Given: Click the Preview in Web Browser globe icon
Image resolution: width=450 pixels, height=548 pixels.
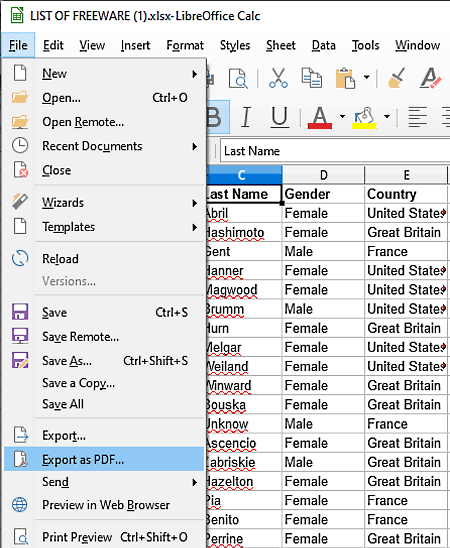Looking at the screenshot, I should coord(20,505).
